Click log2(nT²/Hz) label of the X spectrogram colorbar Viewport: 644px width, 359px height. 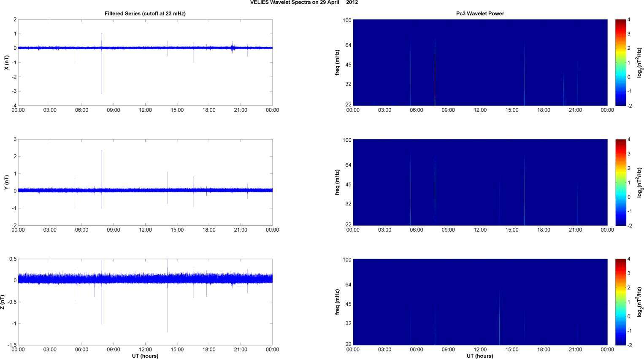point(640,62)
